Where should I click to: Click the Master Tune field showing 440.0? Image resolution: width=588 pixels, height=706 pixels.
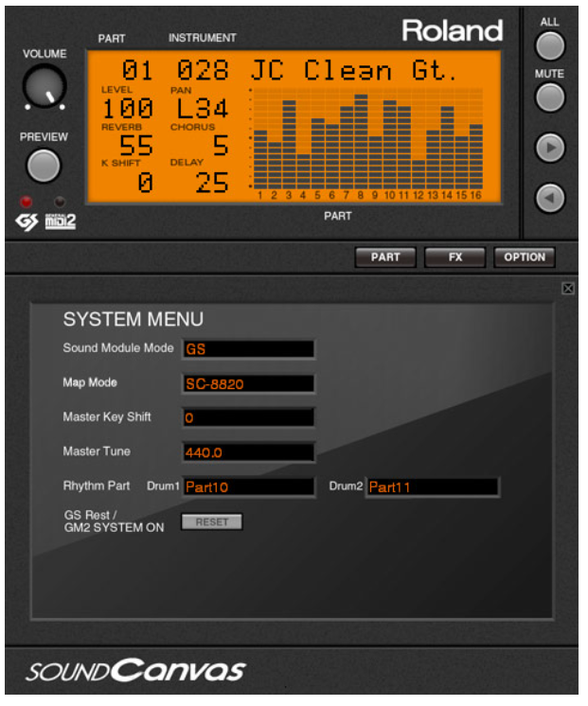click(248, 452)
